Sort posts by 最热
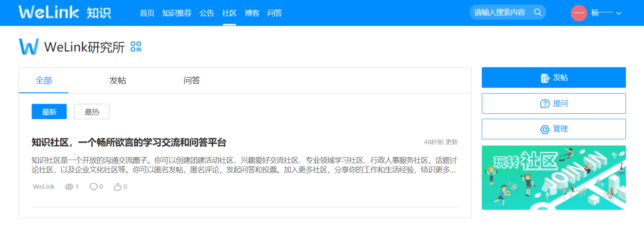Viewport: 644px width, 230px height. point(92,112)
